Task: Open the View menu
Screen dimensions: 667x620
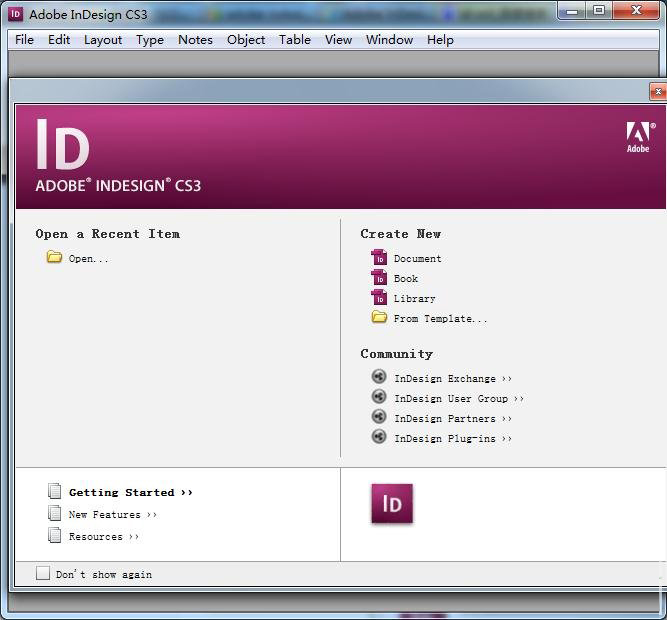Action: [338, 40]
